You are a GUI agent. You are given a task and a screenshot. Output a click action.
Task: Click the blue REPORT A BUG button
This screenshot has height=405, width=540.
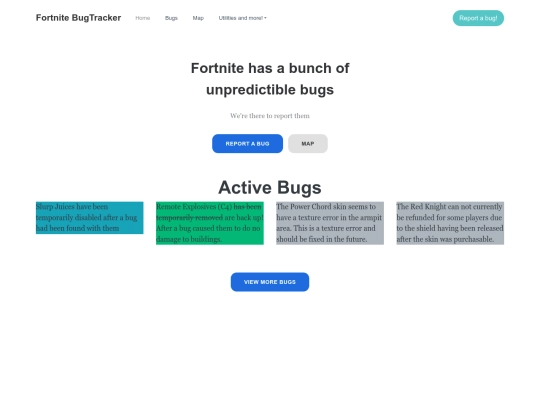(247, 144)
